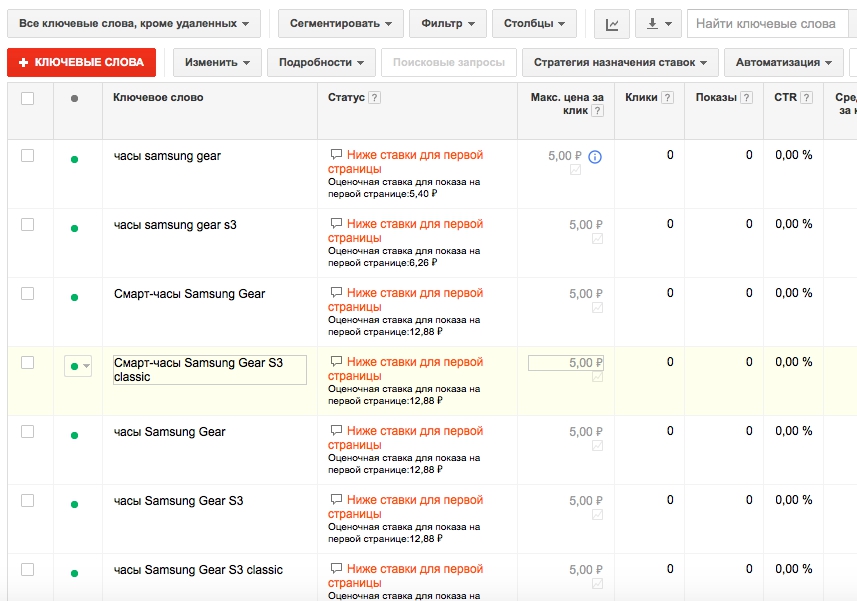The height and width of the screenshot is (601, 857).
Task: Click help icon next to Макс. цена за клик
Action: [x=598, y=111]
